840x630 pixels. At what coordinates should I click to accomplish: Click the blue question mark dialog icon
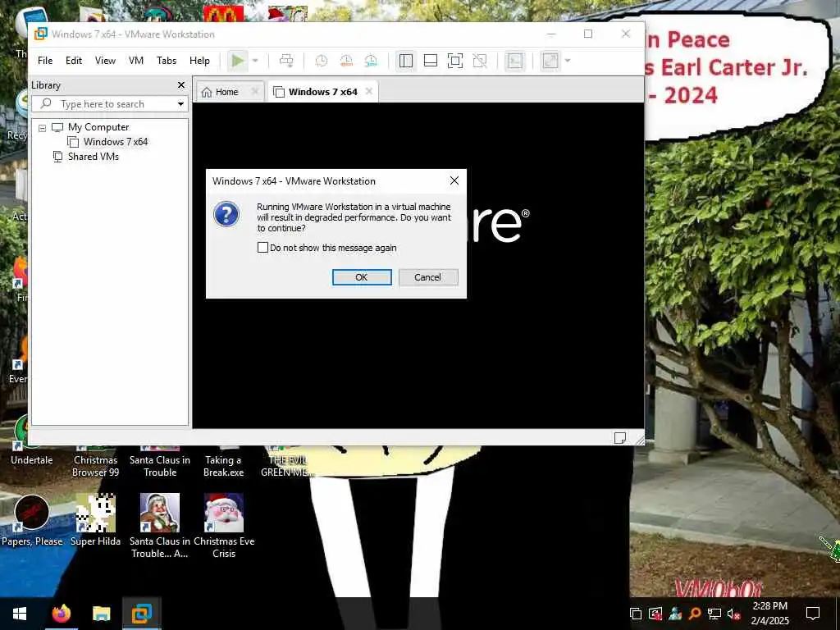tap(226, 214)
